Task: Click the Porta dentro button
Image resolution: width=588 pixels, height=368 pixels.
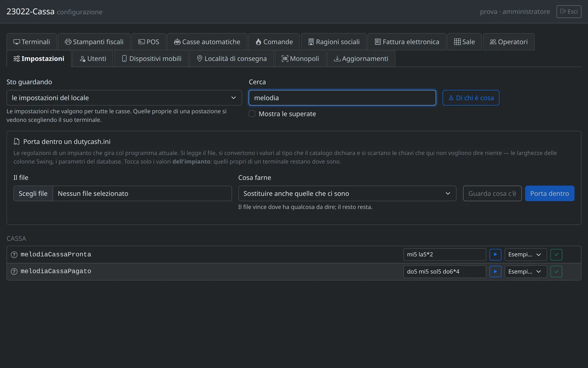Action: click(549, 194)
